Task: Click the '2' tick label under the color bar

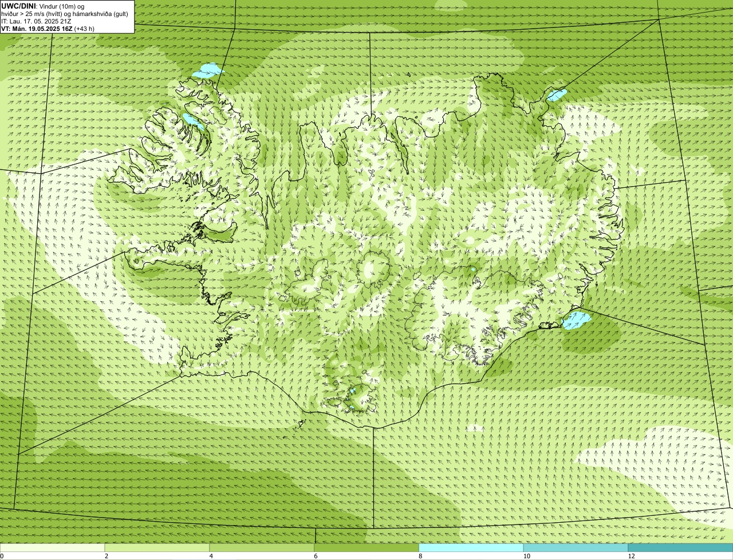Action: [107, 556]
